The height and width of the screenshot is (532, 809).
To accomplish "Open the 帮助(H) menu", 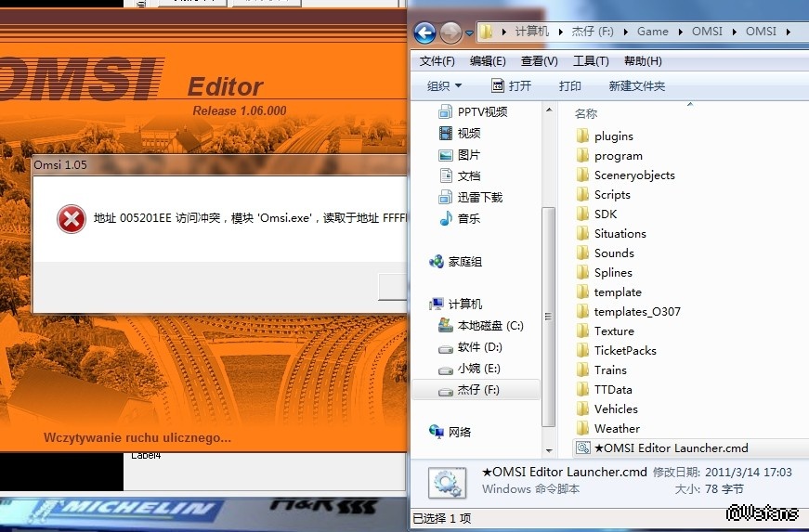I will tap(643, 61).
